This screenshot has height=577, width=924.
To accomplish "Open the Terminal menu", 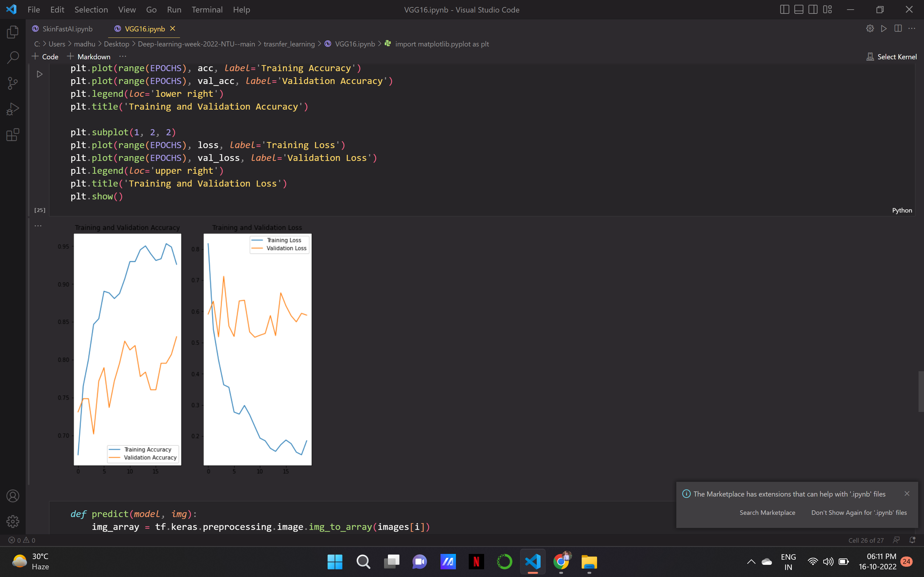I will click(x=207, y=10).
